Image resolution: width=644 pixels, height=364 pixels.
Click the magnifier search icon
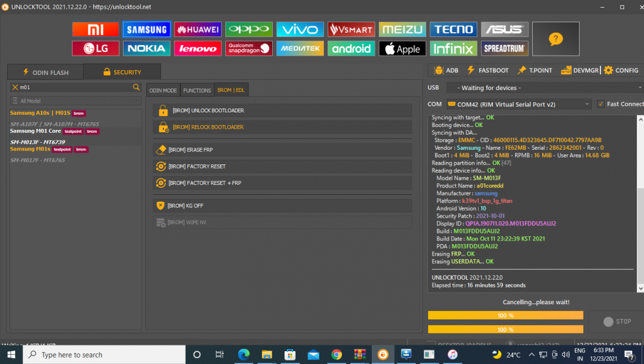tap(136, 87)
